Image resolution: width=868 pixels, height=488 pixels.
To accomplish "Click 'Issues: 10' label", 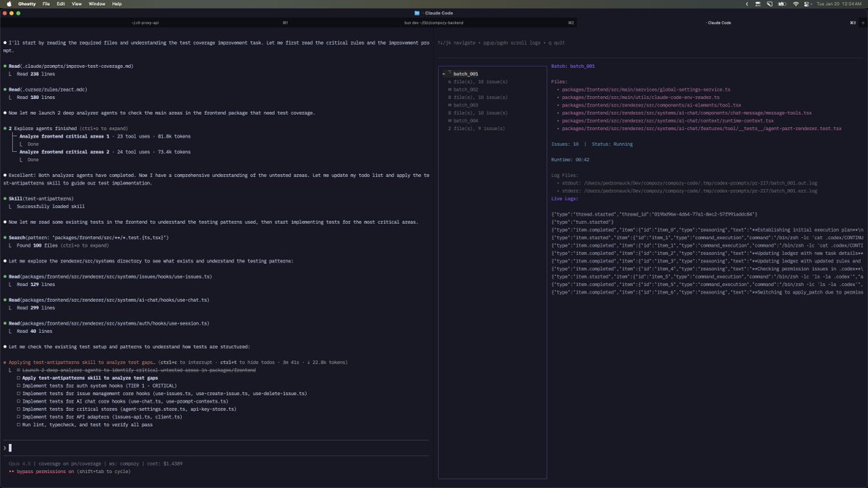I will [x=566, y=144].
